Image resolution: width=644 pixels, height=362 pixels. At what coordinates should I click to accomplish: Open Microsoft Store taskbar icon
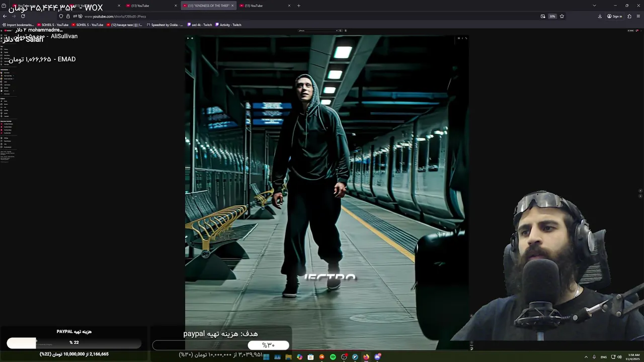(x=310, y=357)
